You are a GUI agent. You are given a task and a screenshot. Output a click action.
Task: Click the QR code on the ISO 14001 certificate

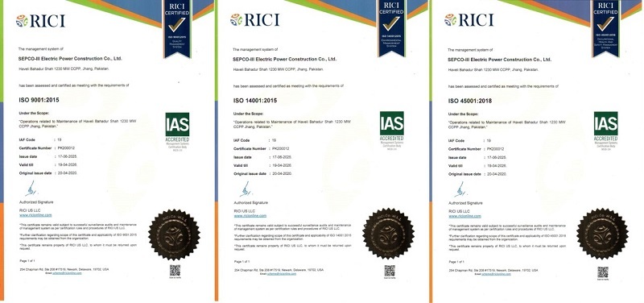pyautogui.click(x=390, y=271)
